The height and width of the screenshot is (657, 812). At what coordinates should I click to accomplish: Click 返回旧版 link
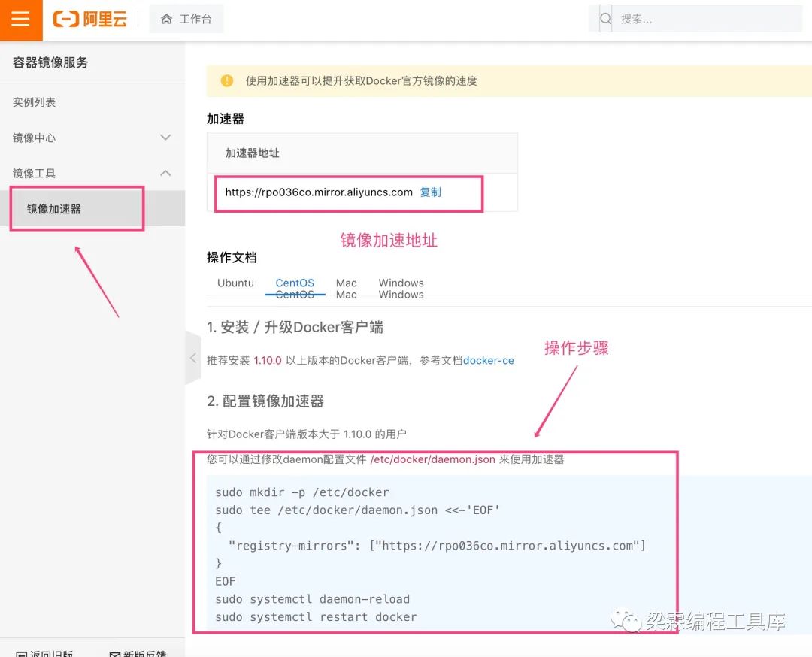point(51,654)
